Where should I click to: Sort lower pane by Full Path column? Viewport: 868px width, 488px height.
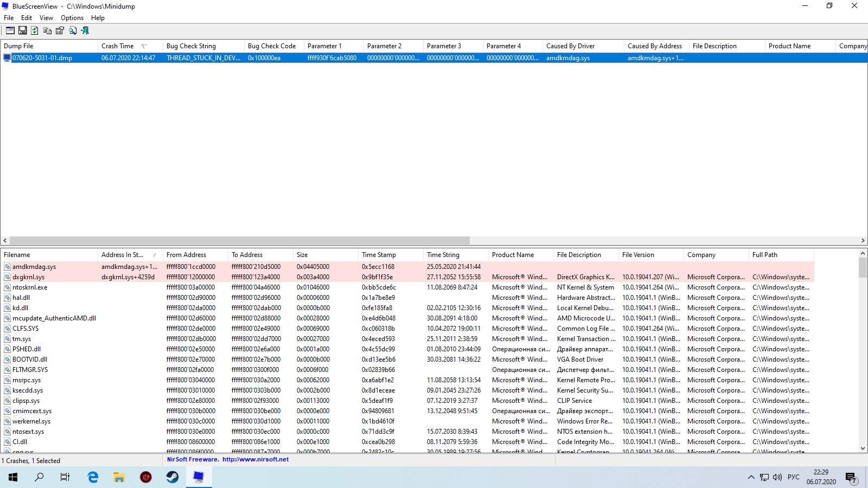click(x=781, y=255)
